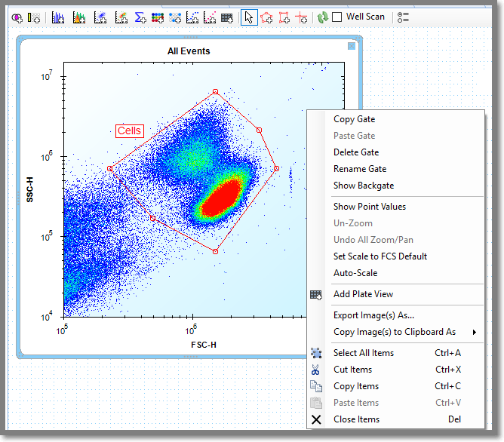Choose Auto-Scale from the context menu
The width and height of the screenshot is (504, 442).
355,273
